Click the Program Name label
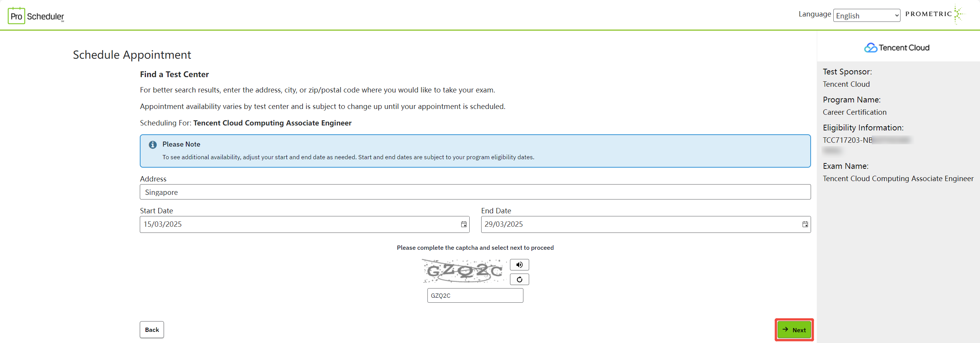 851,100
